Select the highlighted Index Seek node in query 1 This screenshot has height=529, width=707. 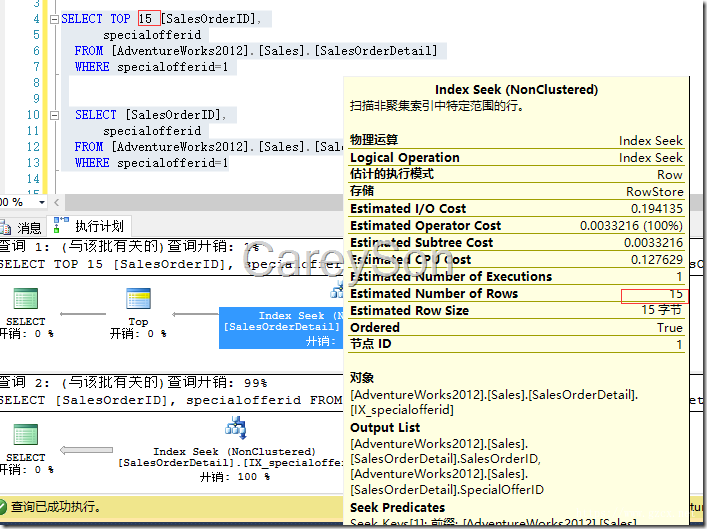[280, 328]
